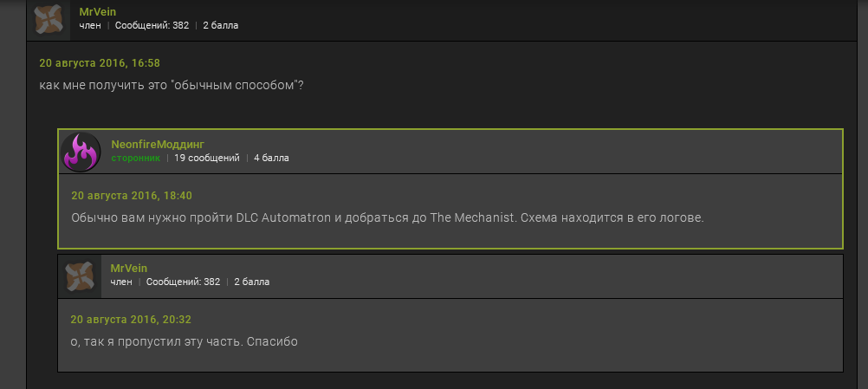Select the '20 августа 2016, 20:32' timestamp
This screenshot has width=868, height=389.
click(131, 320)
